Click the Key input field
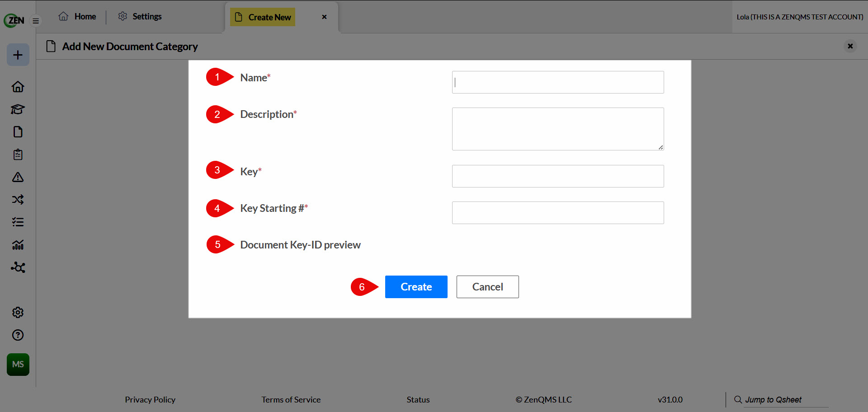 (x=558, y=176)
